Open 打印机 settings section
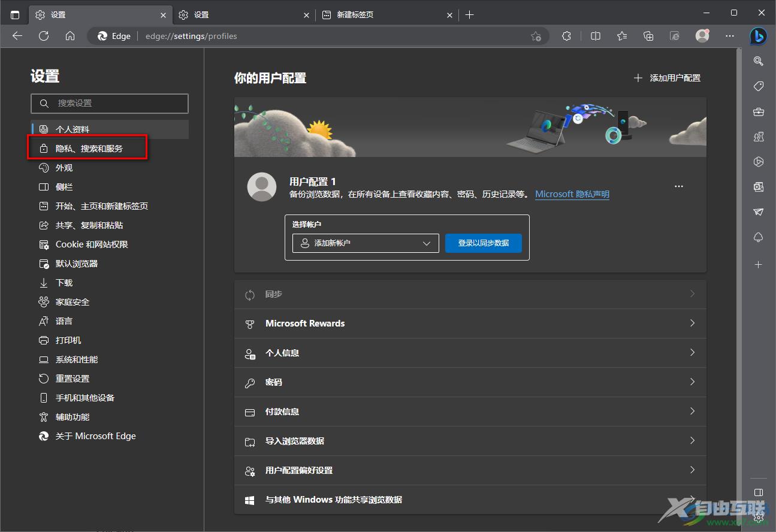The width and height of the screenshot is (776, 532). pos(110,340)
